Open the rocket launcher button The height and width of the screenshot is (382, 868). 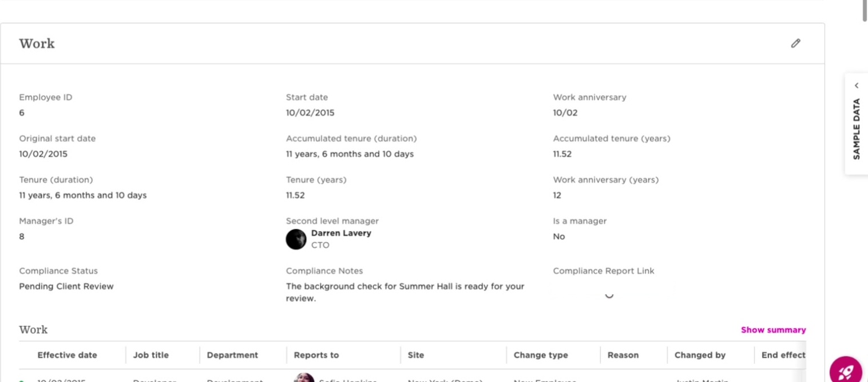click(x=846, y=370)
